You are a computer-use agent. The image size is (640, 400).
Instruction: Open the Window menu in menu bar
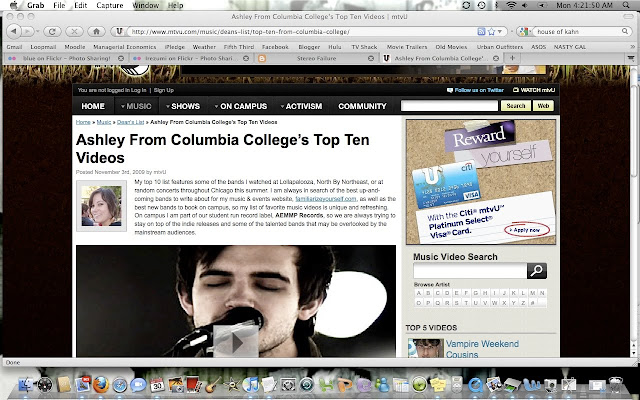pyautogui.click(x=146, y=5)
